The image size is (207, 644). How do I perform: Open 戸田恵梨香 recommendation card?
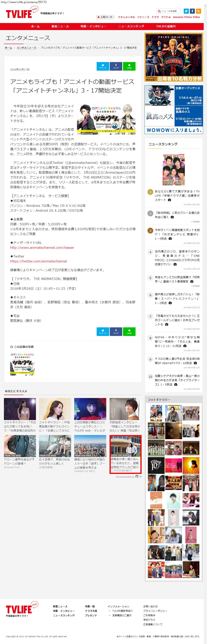click(x=55, y=415)
